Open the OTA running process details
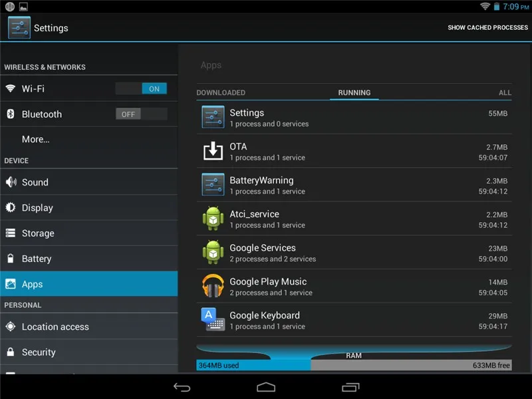Viewport: 532px width, 399px height. coord(354,151)
